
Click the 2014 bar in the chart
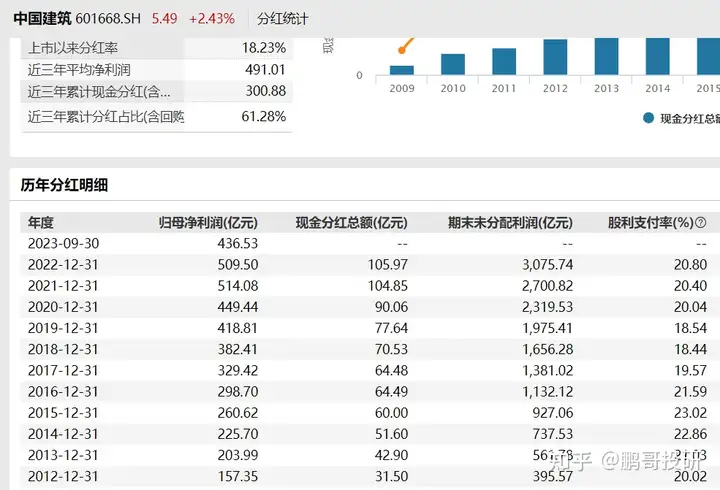[x=658, y=56]
